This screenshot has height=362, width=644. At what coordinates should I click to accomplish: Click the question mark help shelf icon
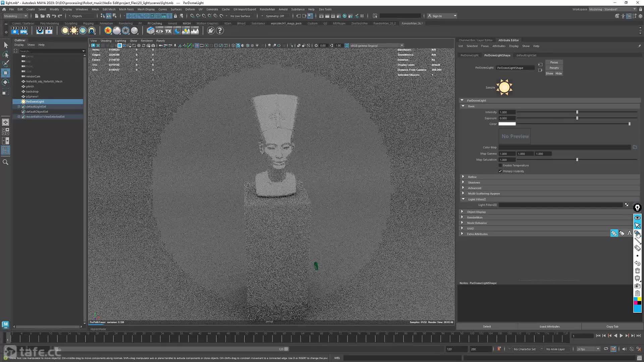[220, 31]
